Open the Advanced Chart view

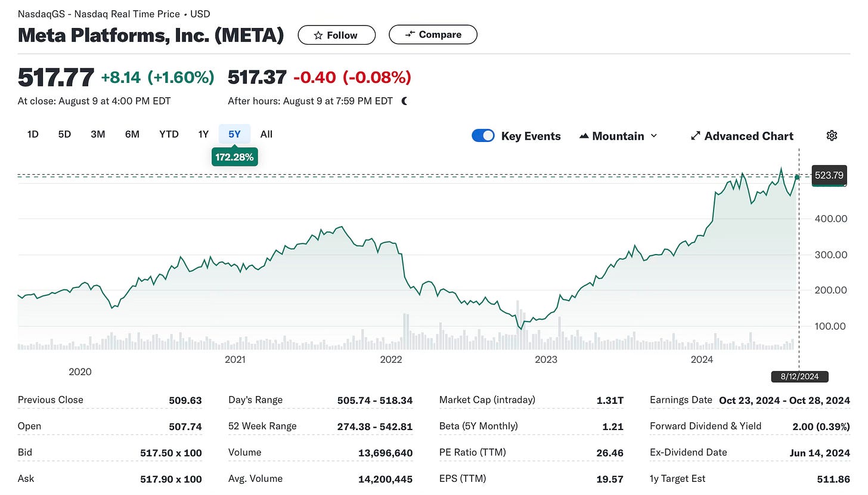pyautogui.click(x=742, y=136)
